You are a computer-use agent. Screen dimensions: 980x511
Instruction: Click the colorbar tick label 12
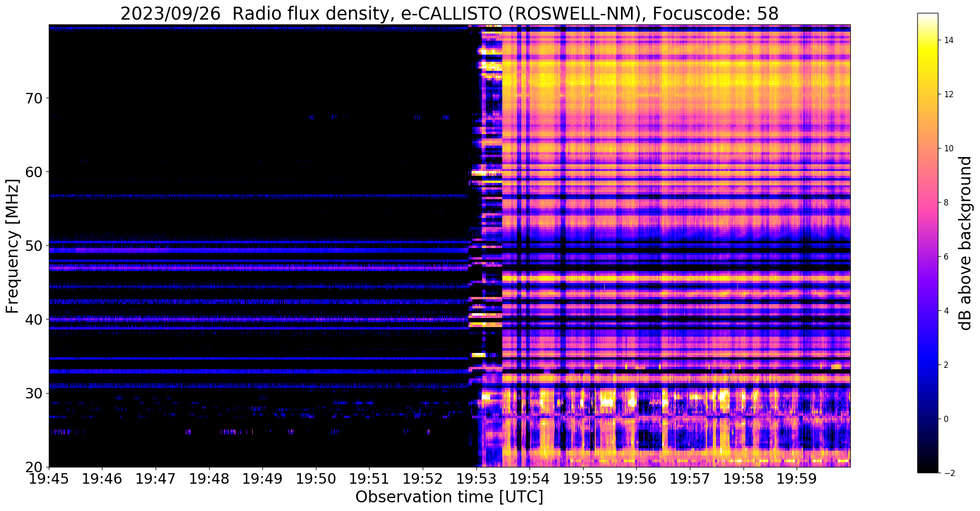point(948,94)
